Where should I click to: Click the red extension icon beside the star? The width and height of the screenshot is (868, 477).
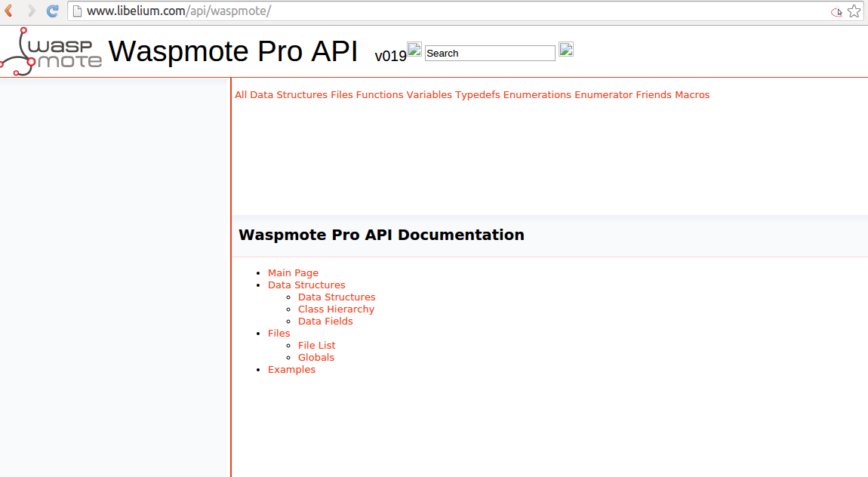click(x=836, y=11)
